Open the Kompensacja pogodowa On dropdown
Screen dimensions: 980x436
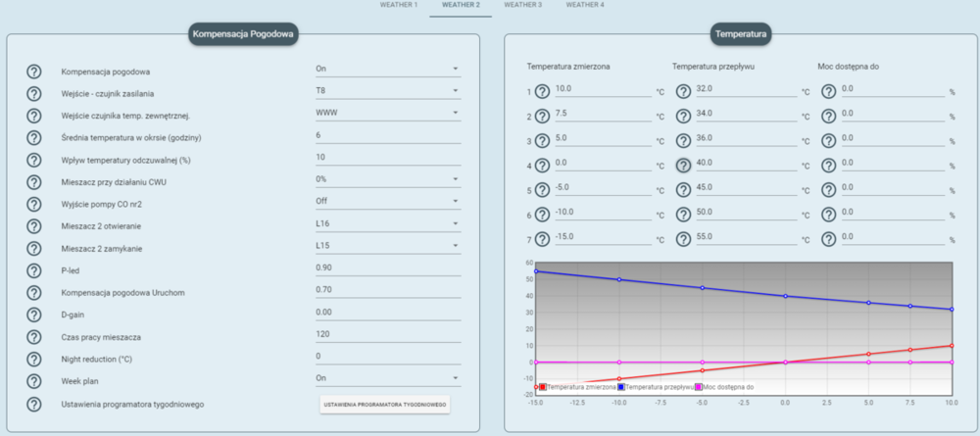click(386, 70)
